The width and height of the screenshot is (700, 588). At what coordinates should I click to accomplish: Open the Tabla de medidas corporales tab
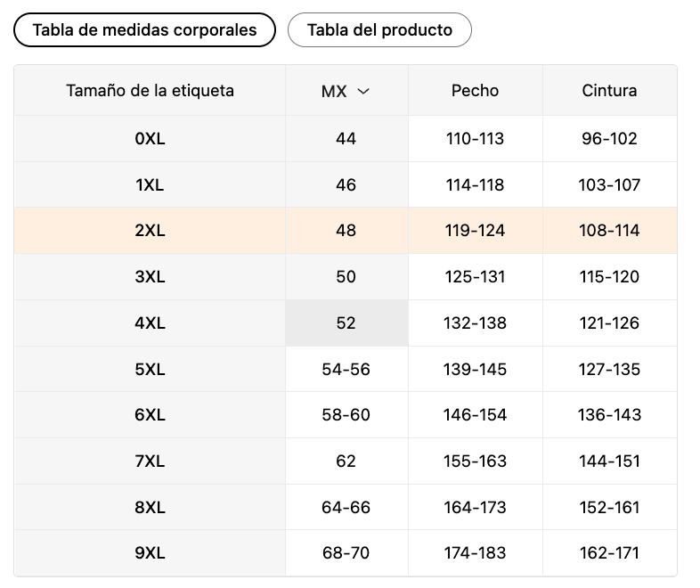(144, 30)
